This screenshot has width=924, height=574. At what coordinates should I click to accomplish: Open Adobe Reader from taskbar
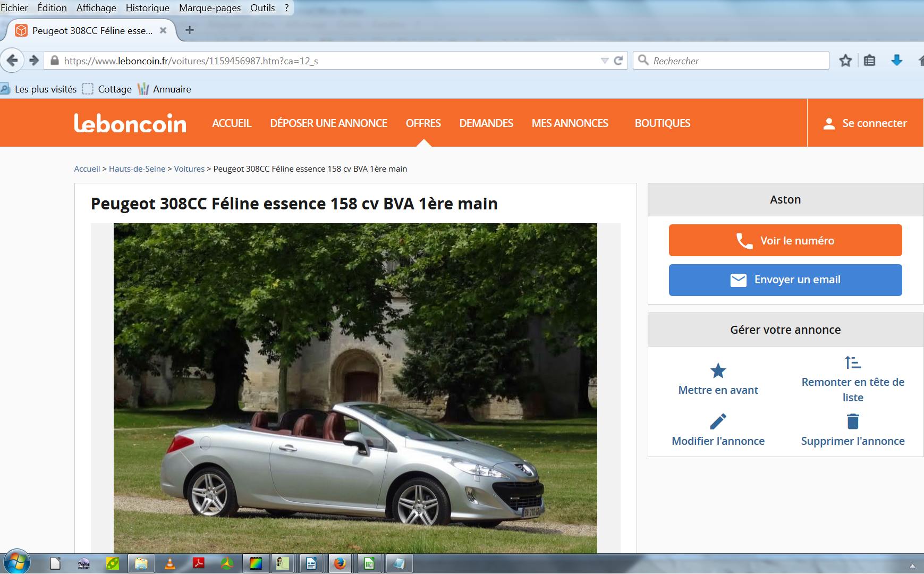pyautogui.click(x=199, y=563)
